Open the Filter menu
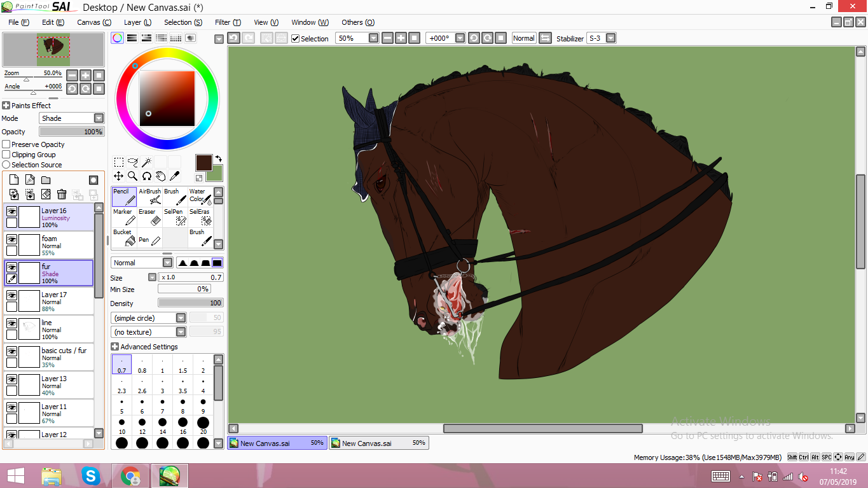 coord(227,22)
